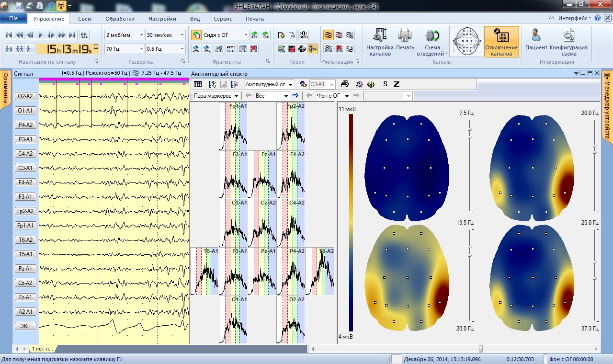The image size is (613, 364).
Task: Expand the Сидя с ОГ fragment dropdown
Action: pyautogui.click(x=246, y=35)
